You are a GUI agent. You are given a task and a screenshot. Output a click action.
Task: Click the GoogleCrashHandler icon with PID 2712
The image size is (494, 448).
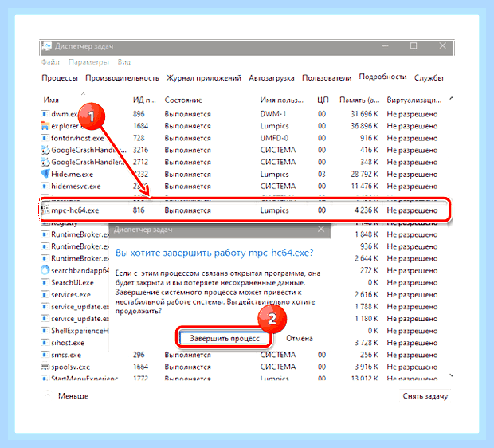click(45, 162)
